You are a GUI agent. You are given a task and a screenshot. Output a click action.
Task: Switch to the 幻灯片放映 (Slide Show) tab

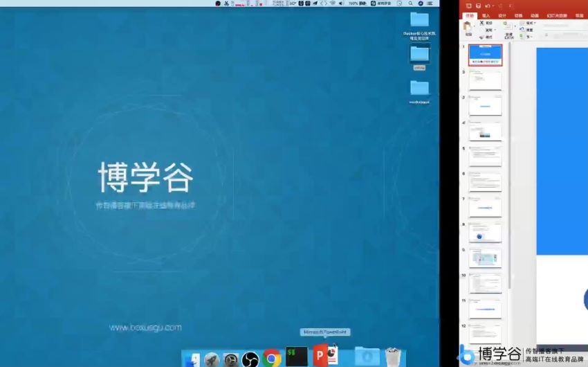click(557, 16)
